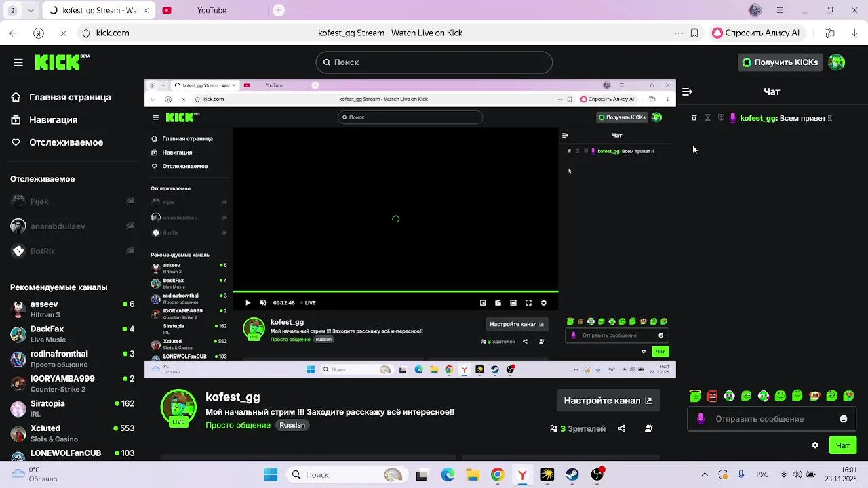Select followed channel Fijek
The image size is (868, 488).
coord(72,201)
